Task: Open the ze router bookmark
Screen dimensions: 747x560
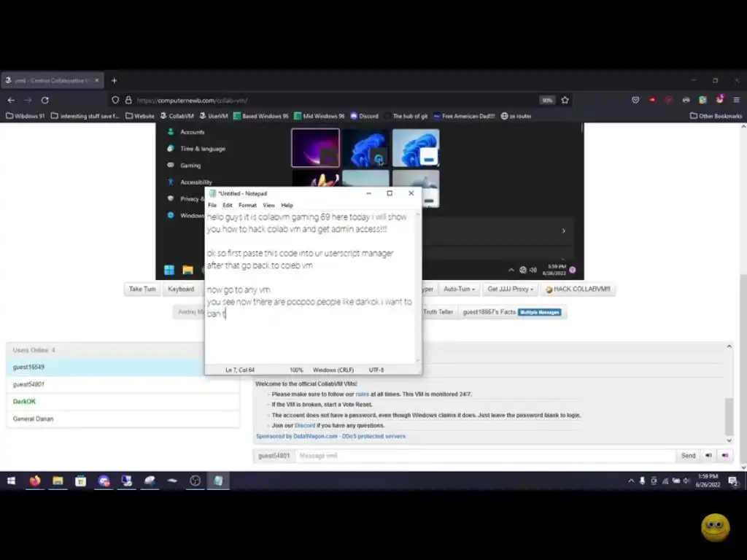Action: point(516,116)
